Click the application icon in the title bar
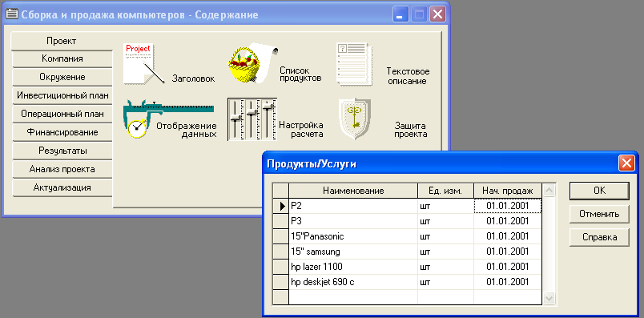644x318 pixels. pyautogui.click(x=12, y=15)
